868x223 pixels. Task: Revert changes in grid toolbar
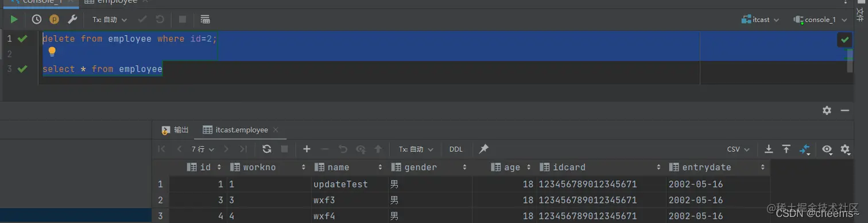(x=343, y=149)
